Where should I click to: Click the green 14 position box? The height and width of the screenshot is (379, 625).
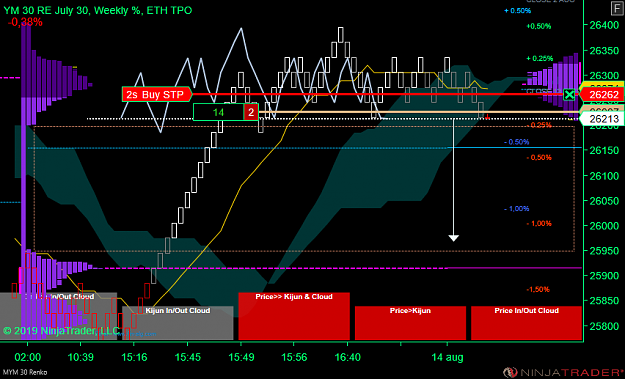[x=218, y=112]
